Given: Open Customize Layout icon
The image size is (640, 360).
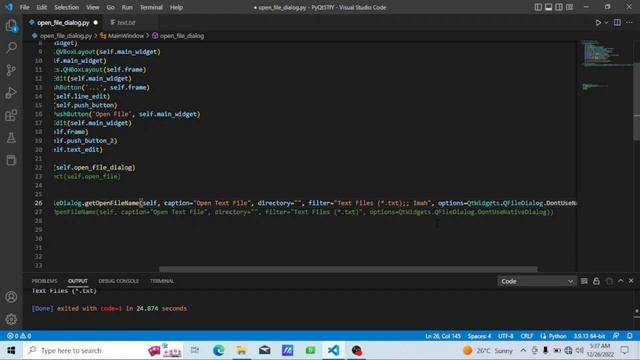Looking at the screenshot, I should tap(570, 7).
